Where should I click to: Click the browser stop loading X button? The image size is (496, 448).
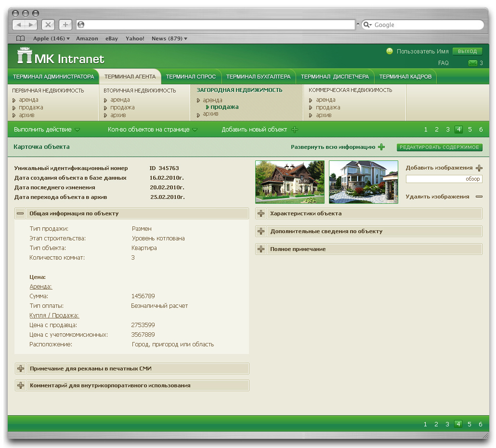click(x=48, y=25)
